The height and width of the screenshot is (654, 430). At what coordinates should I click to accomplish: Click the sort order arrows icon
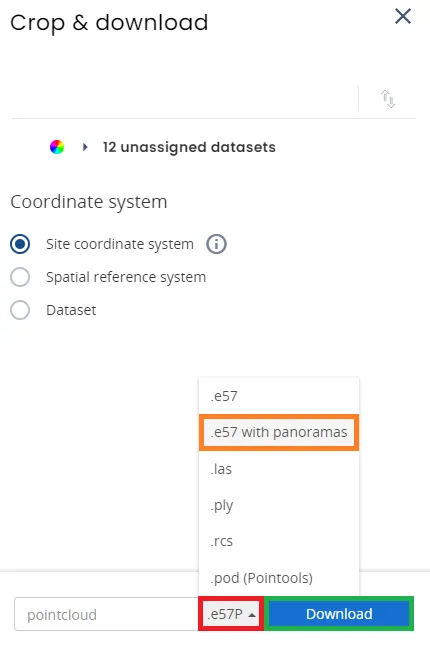pyautogui.click(x=388, y=99)
